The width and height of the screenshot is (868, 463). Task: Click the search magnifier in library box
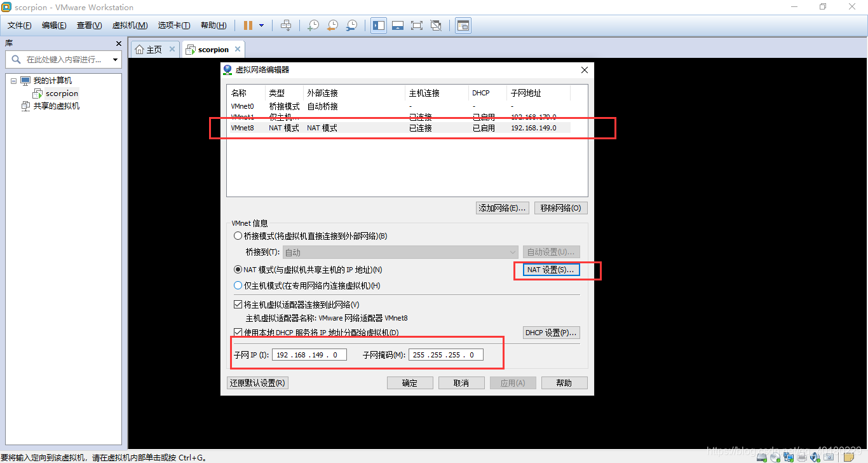(16, 59)
